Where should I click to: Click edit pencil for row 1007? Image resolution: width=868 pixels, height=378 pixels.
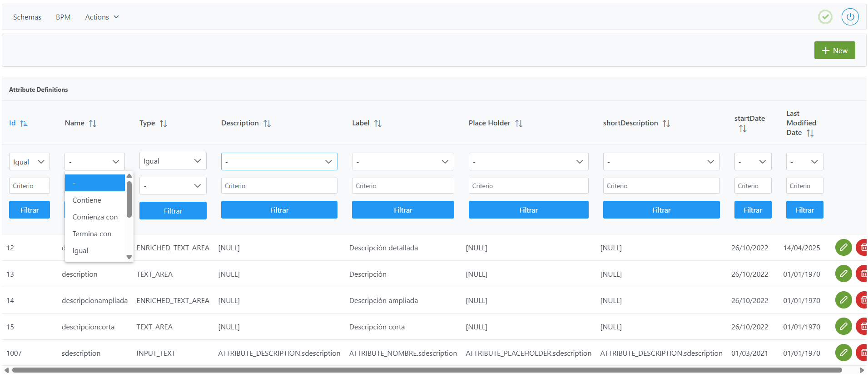(x=843, y=353)
